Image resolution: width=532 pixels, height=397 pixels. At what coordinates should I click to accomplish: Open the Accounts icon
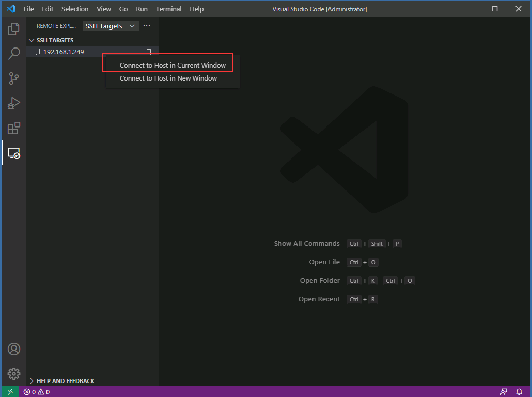tap(14, 349)
